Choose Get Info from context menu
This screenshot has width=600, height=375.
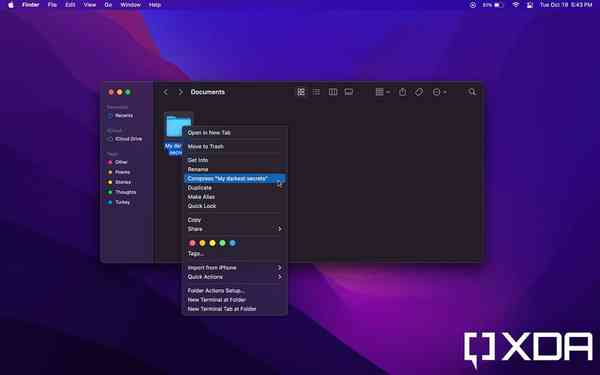click(x=235, y=160)
